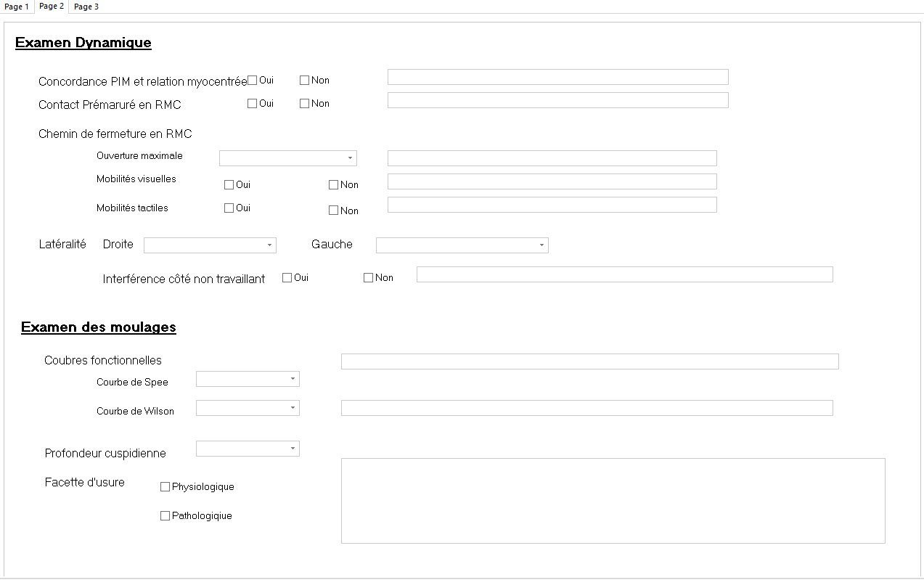Viewport: 924px width, 580px height.
Task: Mark the Pathologique checkbox under Facette d'usure
Action: (x=165, y=515)
